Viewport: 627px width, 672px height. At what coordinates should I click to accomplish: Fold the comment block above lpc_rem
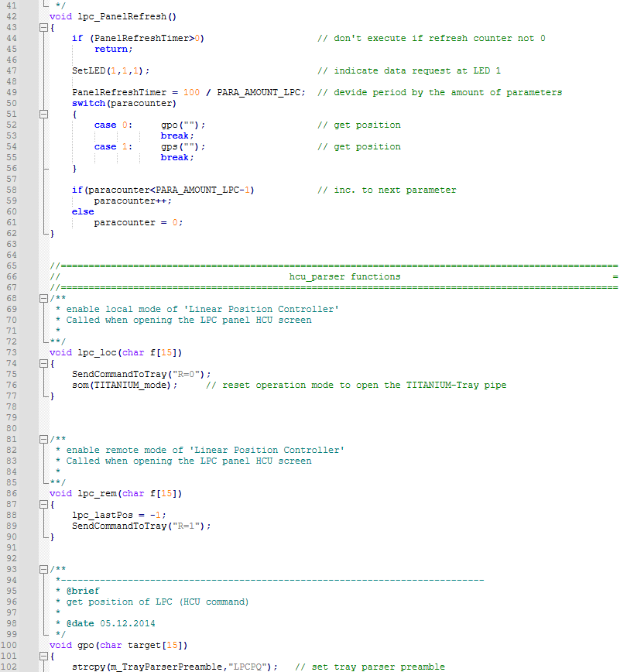pyautogui.click(x=43, y=439)
